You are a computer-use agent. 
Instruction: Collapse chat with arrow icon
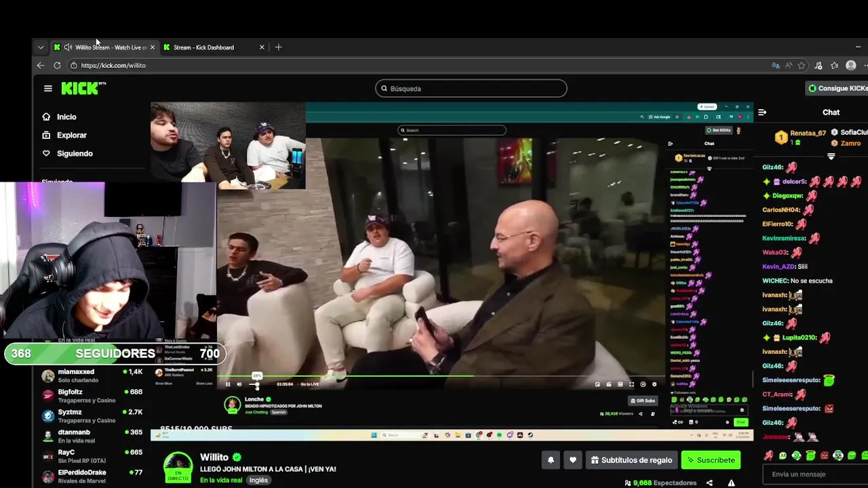coord(762,113)
